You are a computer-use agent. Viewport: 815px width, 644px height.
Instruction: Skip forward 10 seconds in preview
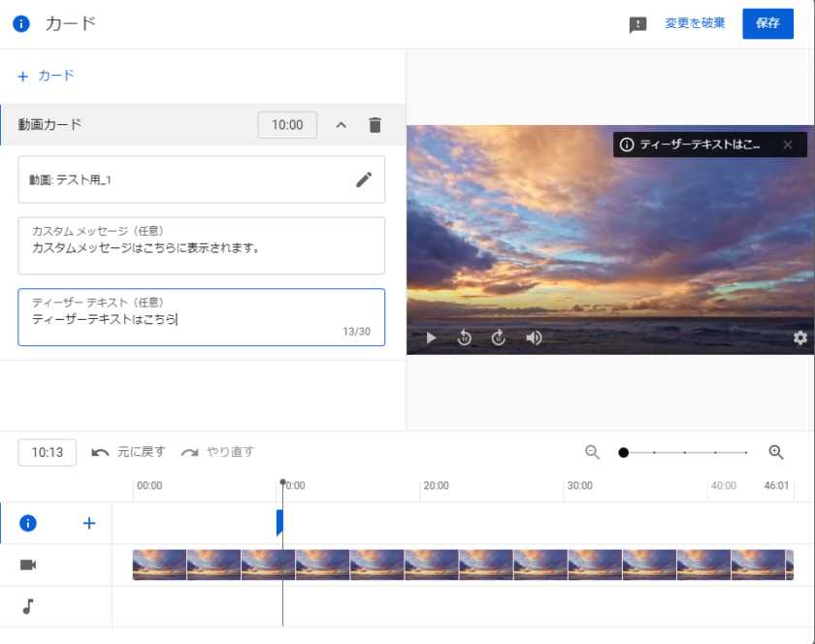(x=499, y=338)
